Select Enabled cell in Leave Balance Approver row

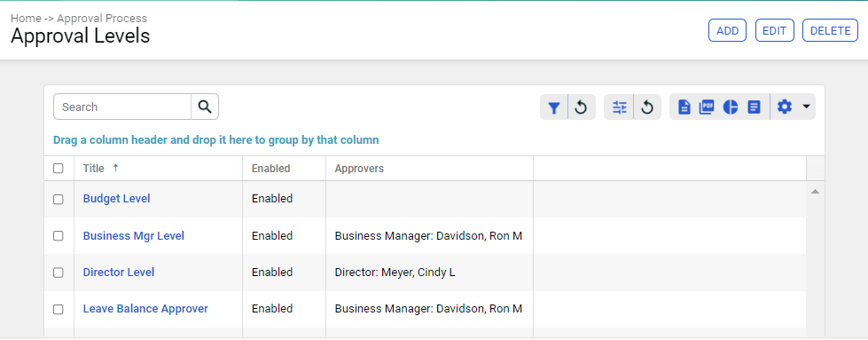(284, 309)
